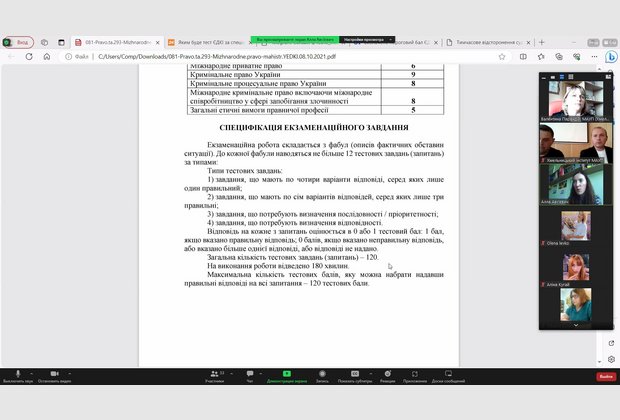
Task: Toggle Показать субтитры captions
Action: [x=355, y=376]
